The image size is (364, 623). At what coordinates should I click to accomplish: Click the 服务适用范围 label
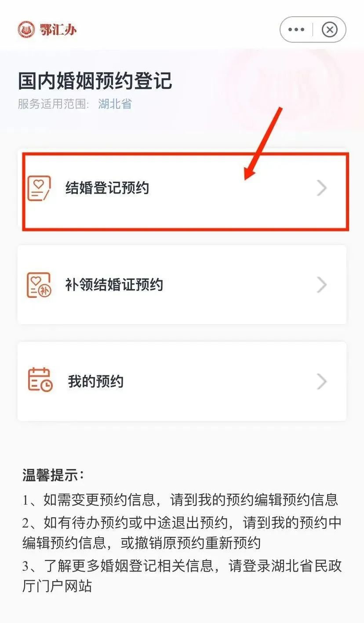54,104
